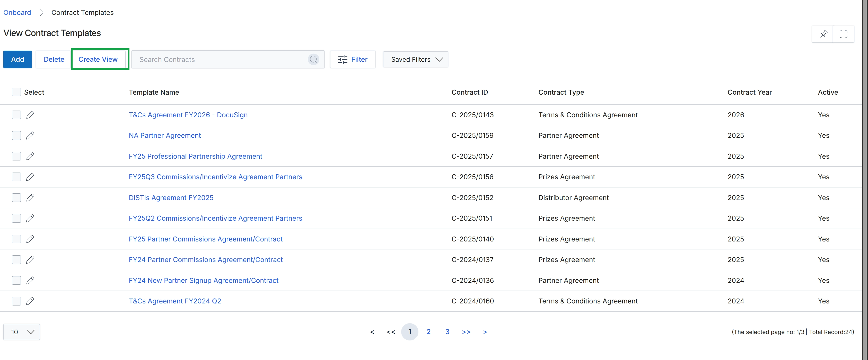Open T&Cs Agreement FY2026 - DocuSign template

point(188,115)
